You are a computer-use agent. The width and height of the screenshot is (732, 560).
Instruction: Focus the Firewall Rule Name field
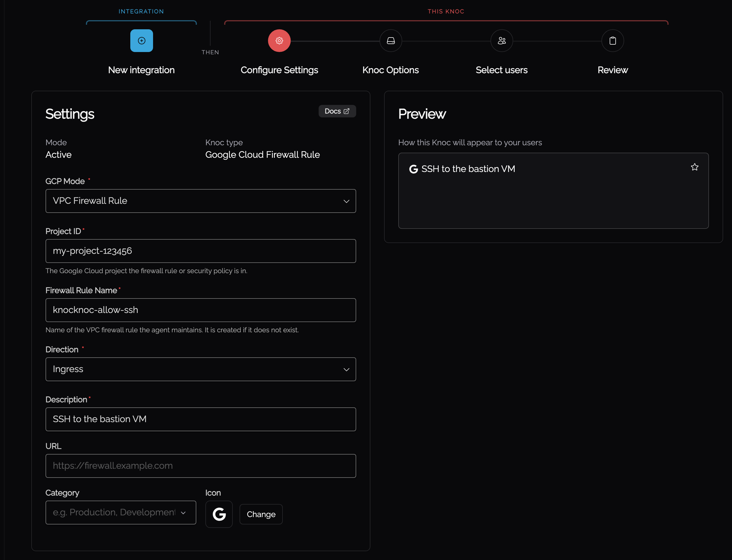coord(201,310)
